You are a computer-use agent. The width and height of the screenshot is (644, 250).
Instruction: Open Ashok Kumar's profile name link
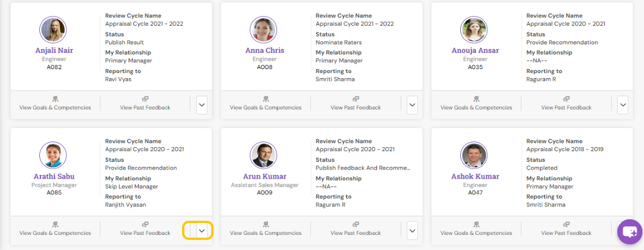pyautogui.click(x=475, y=176)
